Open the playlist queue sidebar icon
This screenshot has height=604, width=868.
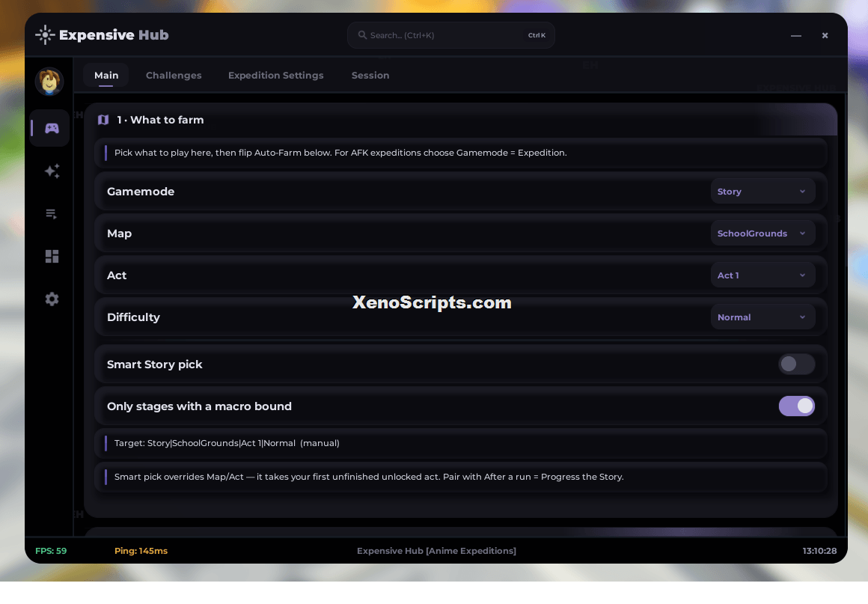coord(52,214)
